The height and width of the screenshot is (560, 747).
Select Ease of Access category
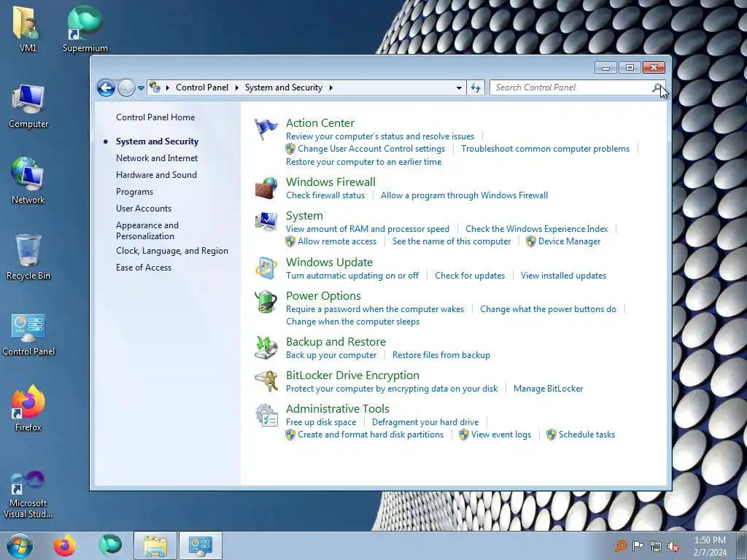pyautogui.click(x=144, y=267)
